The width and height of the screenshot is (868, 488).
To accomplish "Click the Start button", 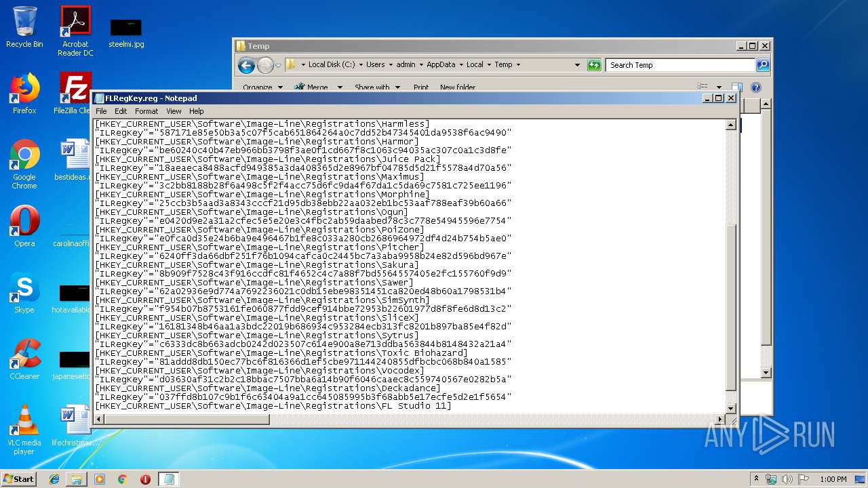I will pyautogui.click(x=18, y=479).
